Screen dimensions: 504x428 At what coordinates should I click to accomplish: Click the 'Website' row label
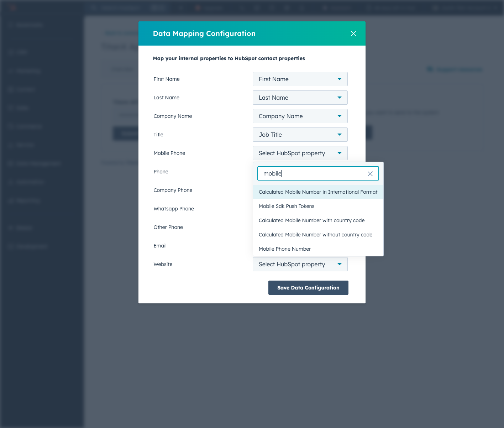[163, 264]
